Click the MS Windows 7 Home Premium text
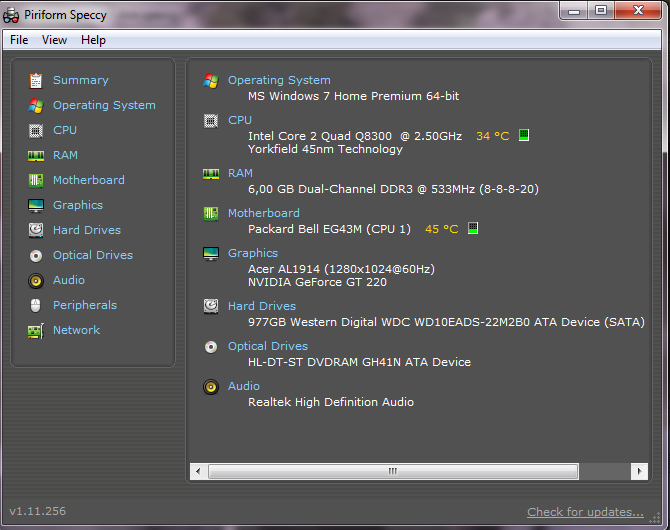 pos(353,96)
